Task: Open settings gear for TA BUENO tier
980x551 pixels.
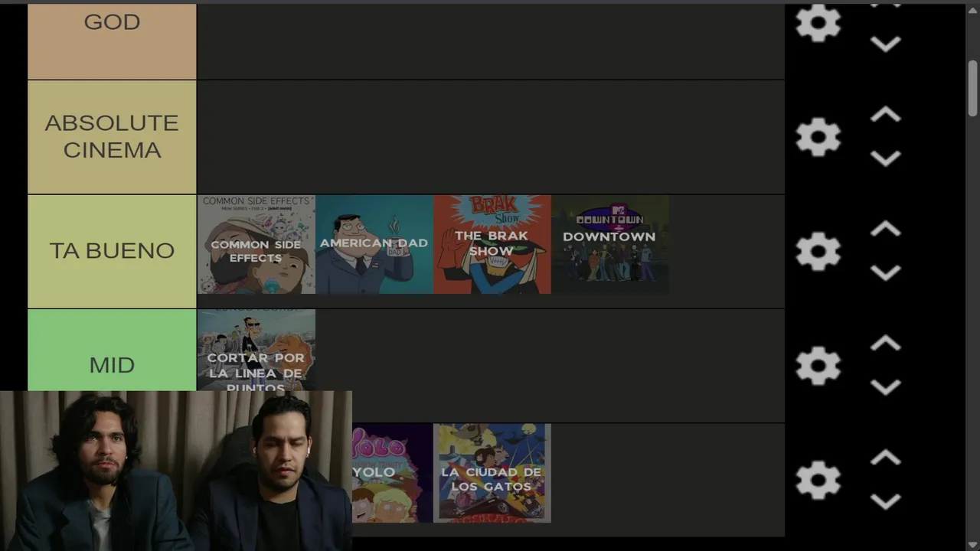Action: (818, 251)
